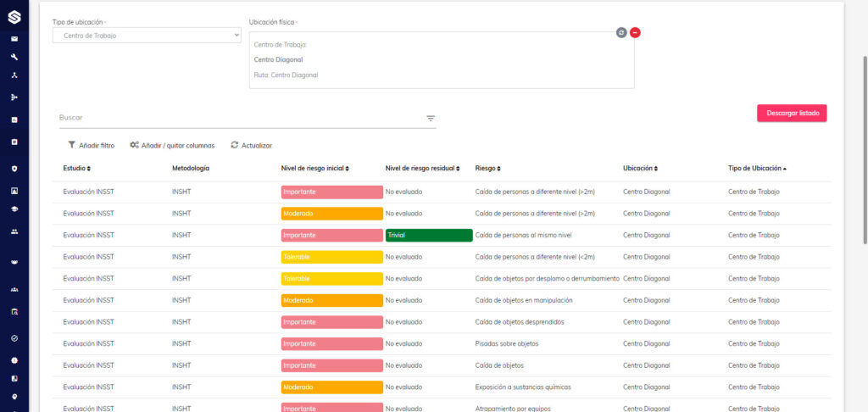Click into the Buscar search field
The height and width of the screenshot is (412, 868).
(241, 118)
